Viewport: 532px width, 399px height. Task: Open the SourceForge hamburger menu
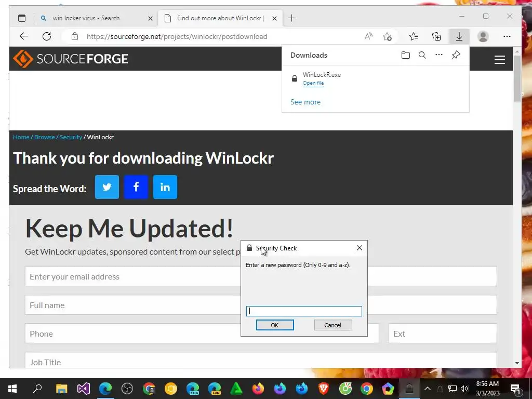(499, 60)
